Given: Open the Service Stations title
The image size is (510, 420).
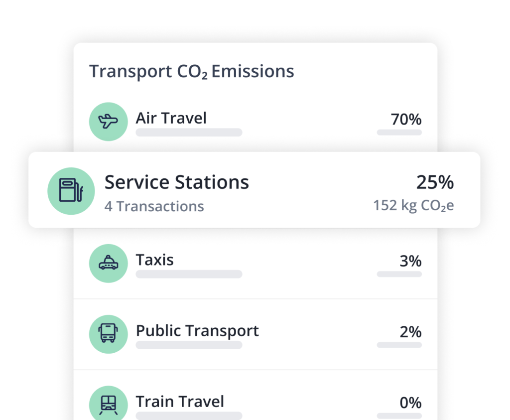Looking at the screenshot, I should [x=176, y=182].
